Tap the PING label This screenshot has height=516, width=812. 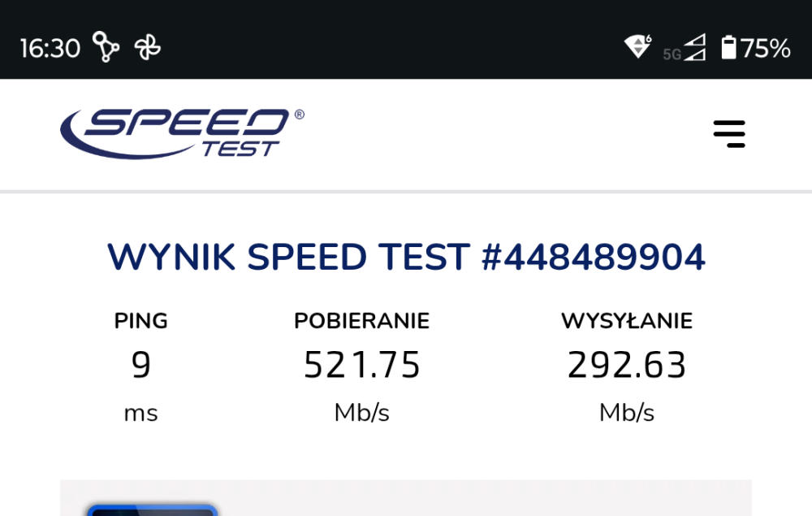[x=140, y=320]
